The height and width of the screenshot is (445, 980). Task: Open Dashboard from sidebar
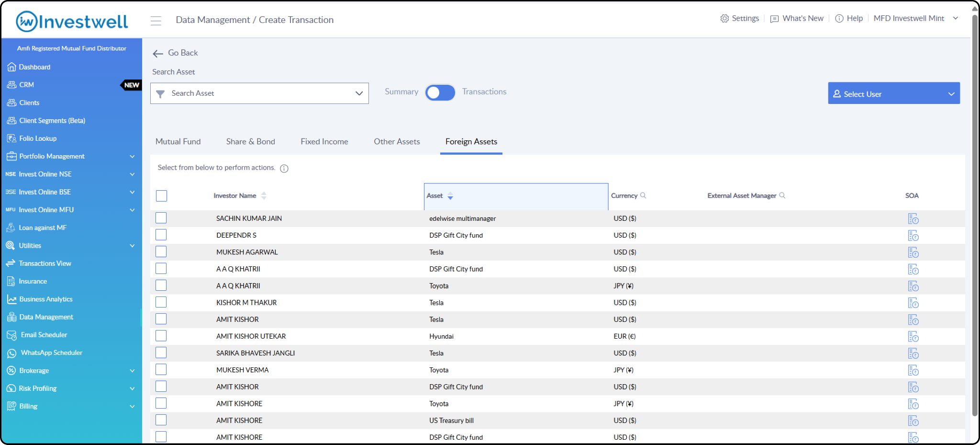[x=34, y=67]
